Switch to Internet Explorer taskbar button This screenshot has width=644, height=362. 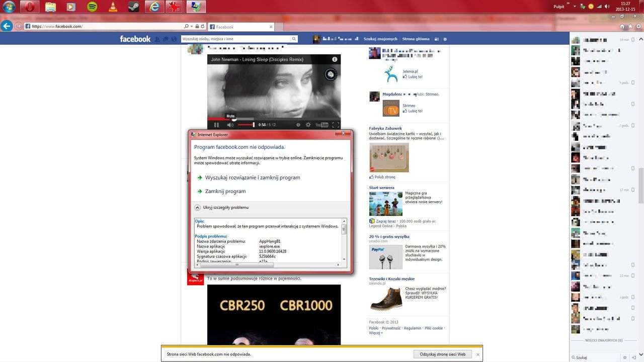tap(154, 7)
